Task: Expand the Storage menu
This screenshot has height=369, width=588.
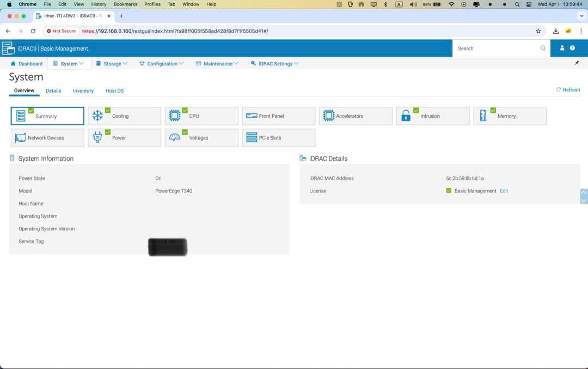Action: (112, 64)
